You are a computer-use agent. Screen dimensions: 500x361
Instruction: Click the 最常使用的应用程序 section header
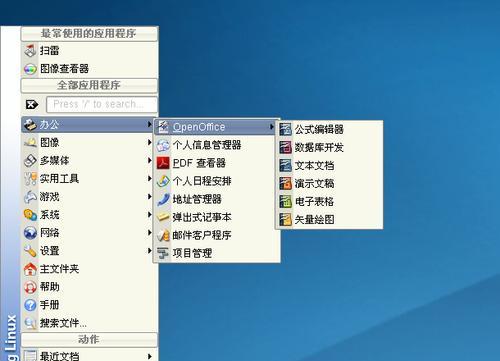[89, 34]
